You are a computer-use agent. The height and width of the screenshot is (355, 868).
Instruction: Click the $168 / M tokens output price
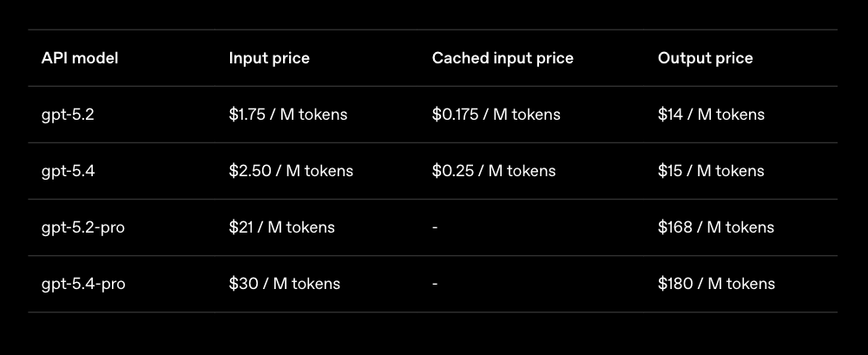715,227
